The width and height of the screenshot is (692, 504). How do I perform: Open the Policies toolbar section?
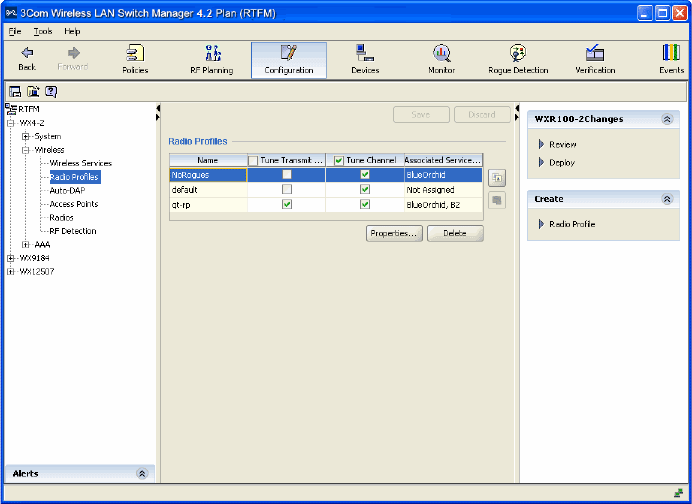(135, 60)
